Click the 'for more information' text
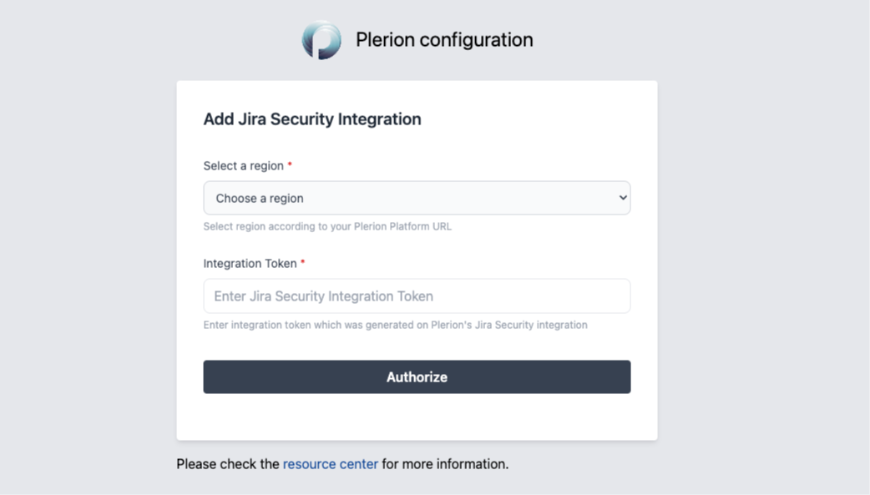This screenshot has width=870, height=495. pyautogui.click(x=446, y=464)
